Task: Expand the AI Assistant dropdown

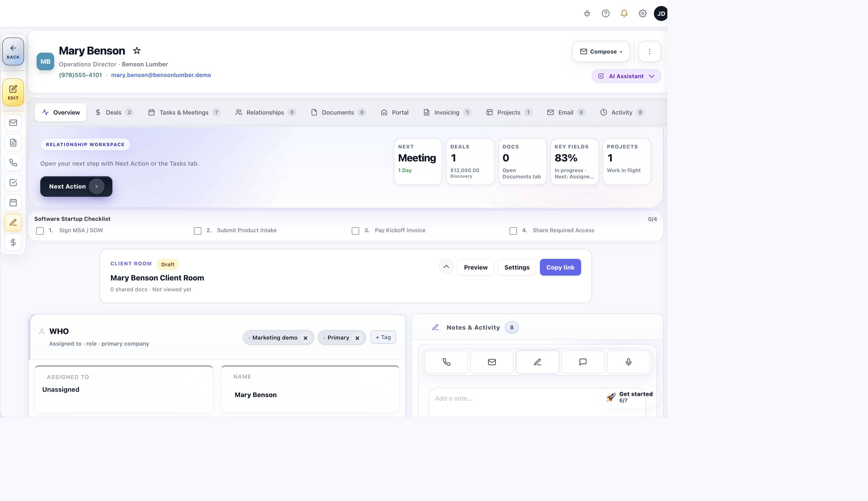Action: click(x=626, y=76)
